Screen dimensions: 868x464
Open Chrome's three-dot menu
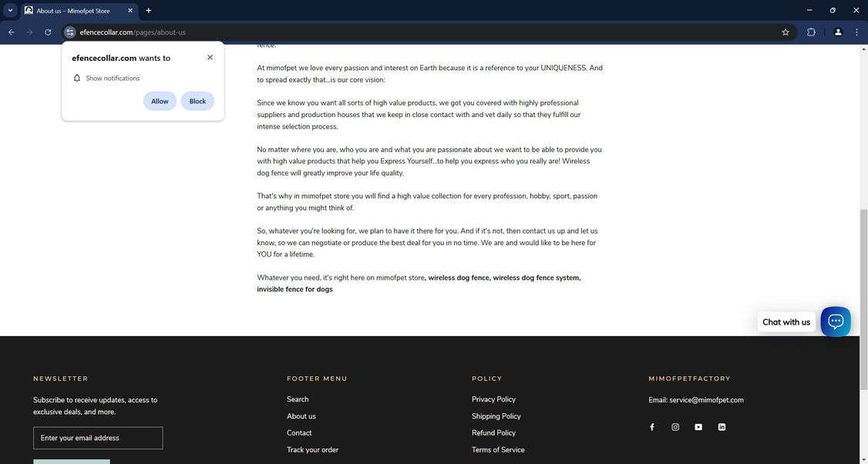pyautogui.click(x=856, y=32)
